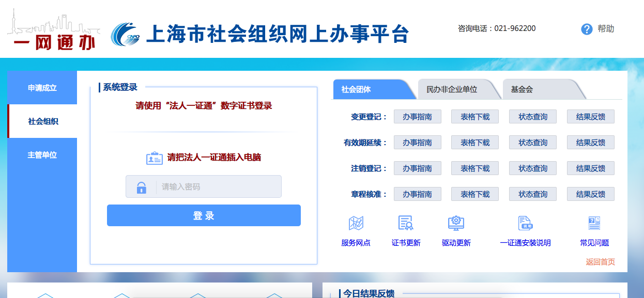Click the 一证通安装说明 text link

pyautogui.click(x=525, y=243)
